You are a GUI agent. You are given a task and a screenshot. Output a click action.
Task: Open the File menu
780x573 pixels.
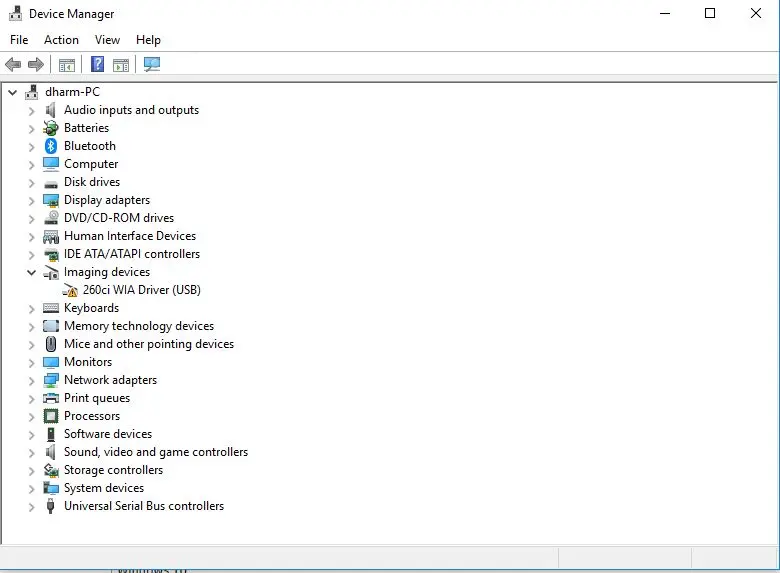[x=19, y=40]
